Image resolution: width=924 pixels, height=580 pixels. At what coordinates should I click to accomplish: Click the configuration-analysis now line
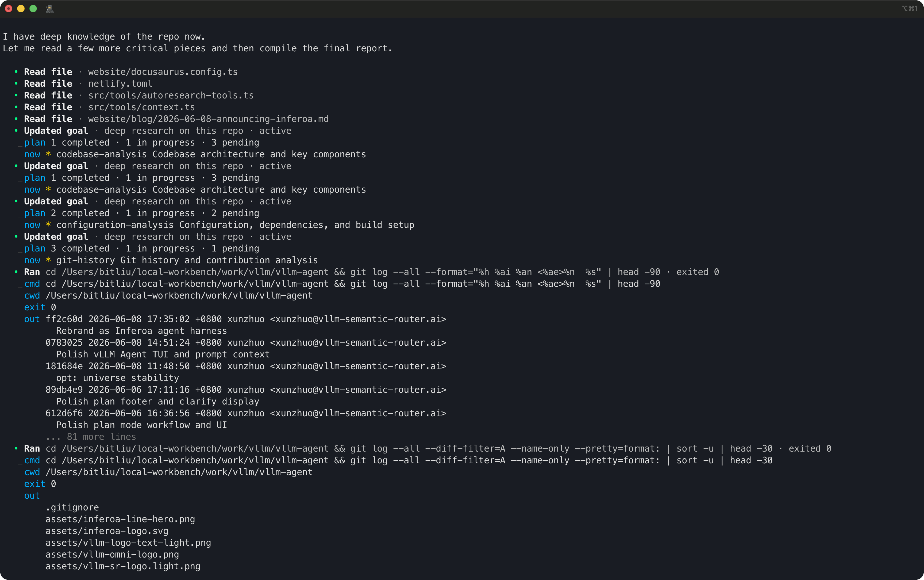coord(219,225)
